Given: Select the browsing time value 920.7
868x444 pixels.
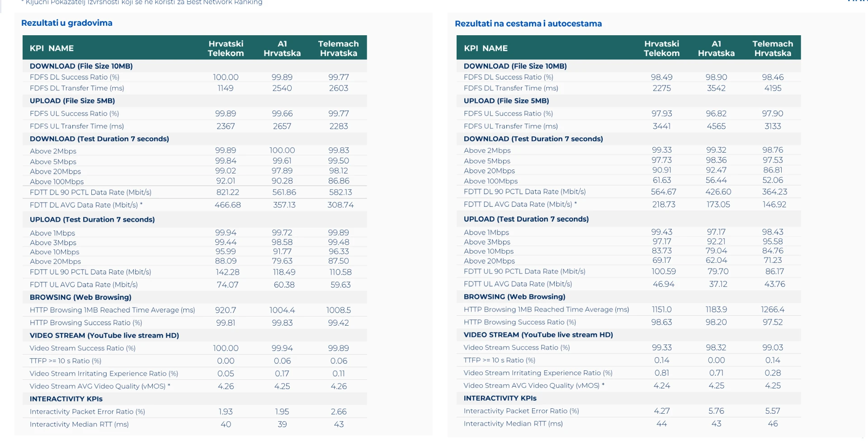Looking at the screenshot, I should coord(226,310).
